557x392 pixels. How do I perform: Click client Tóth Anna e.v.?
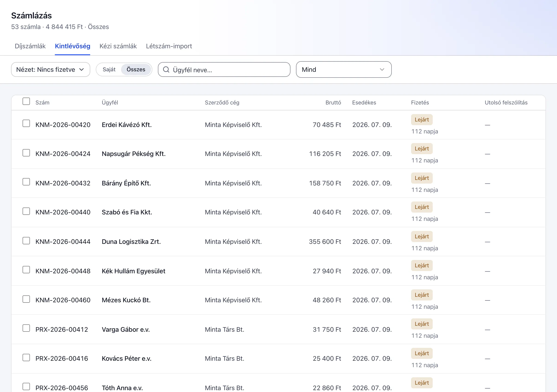tap(122, 388)
